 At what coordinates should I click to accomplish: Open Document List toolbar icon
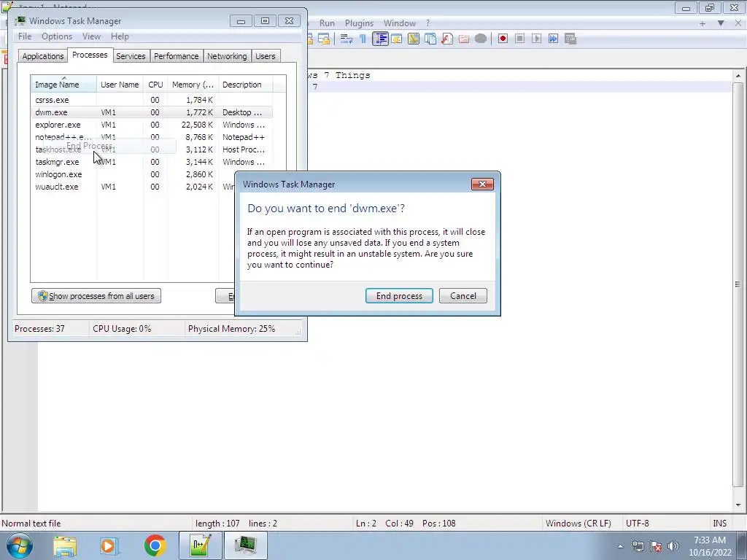[x=430, y=39]
